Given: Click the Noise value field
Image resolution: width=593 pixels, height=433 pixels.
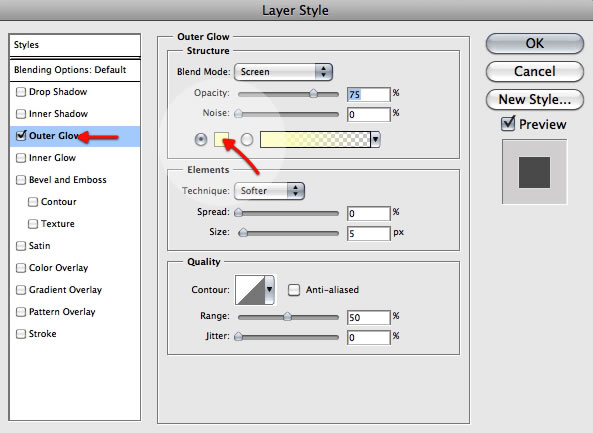Looking at the screenshot, I should (x=368, y=114).
